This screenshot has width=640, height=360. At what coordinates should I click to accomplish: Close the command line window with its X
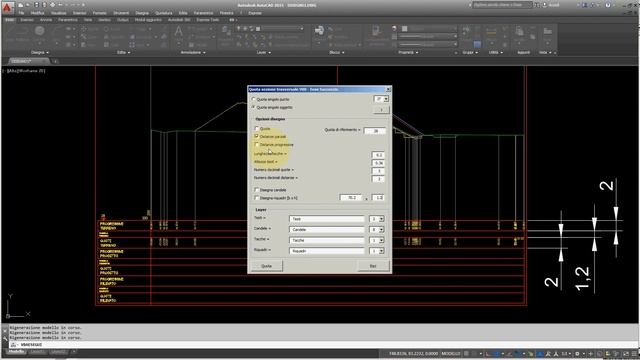(5, 331)
